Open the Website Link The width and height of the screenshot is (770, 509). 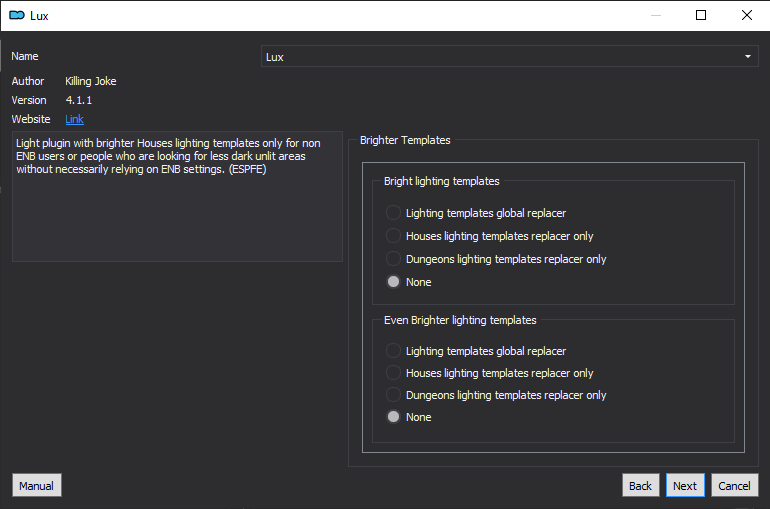[74, 119]
